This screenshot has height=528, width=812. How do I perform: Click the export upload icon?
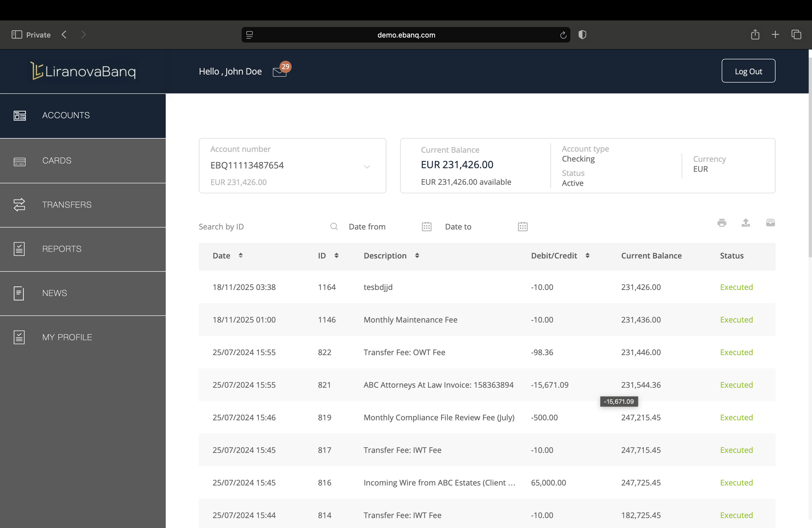click(746, 223)
